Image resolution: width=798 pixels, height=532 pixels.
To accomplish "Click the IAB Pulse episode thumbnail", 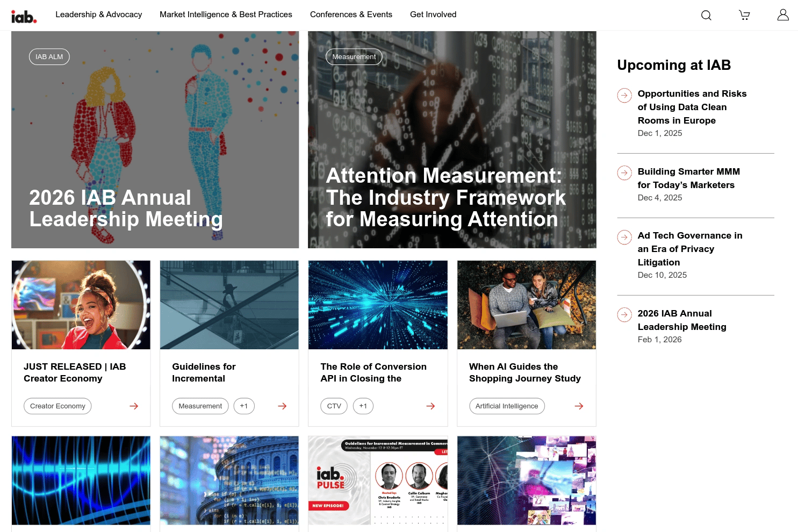I will coord(378,480).
